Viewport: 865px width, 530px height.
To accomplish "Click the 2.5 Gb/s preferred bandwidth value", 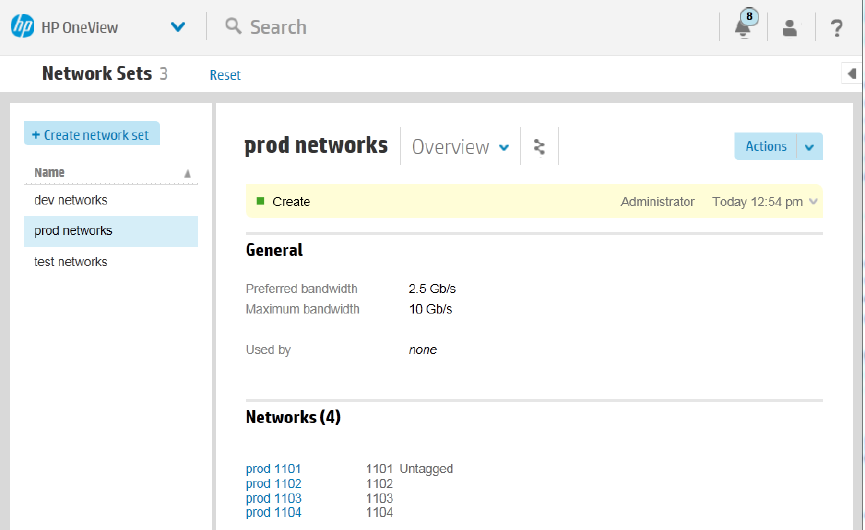I will (x=432, y=288).
